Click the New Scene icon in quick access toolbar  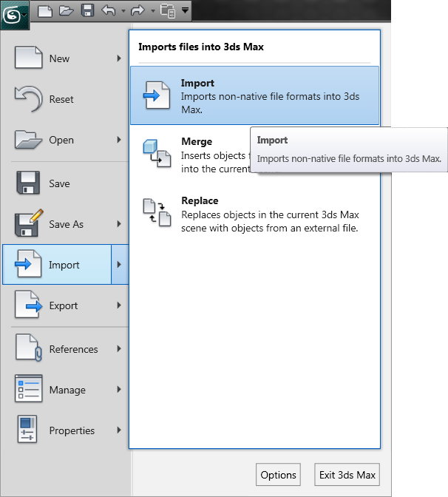45,11
